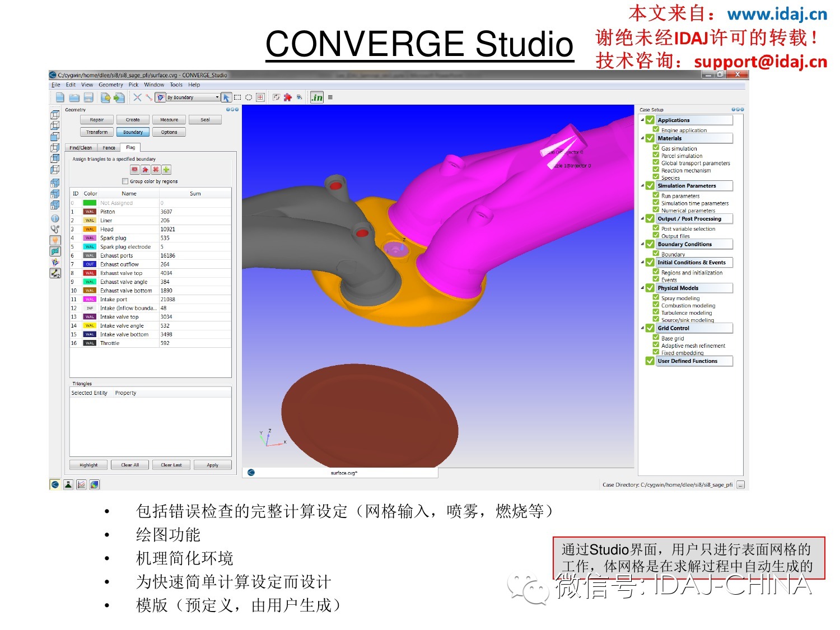Toggle the Boundary Conditions checkbox
This screenshot has width=840, height=630.
(x=650, y=244)
